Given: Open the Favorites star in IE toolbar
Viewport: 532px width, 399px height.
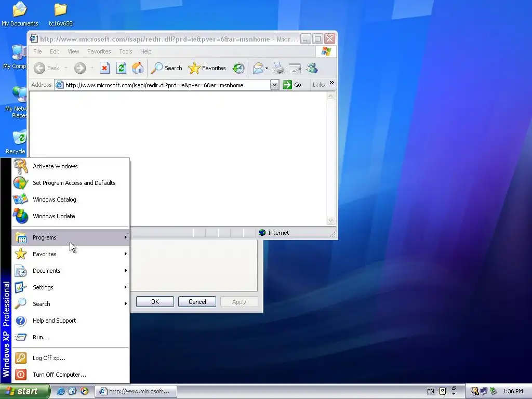Looking at the screenshot, I should pyautogui.click(x=207, y=68).
